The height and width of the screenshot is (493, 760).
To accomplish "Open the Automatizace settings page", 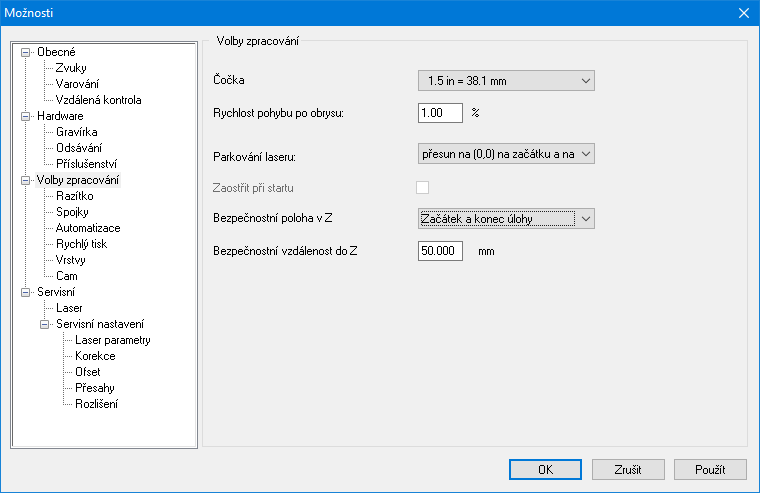I will tap(87, 228).
